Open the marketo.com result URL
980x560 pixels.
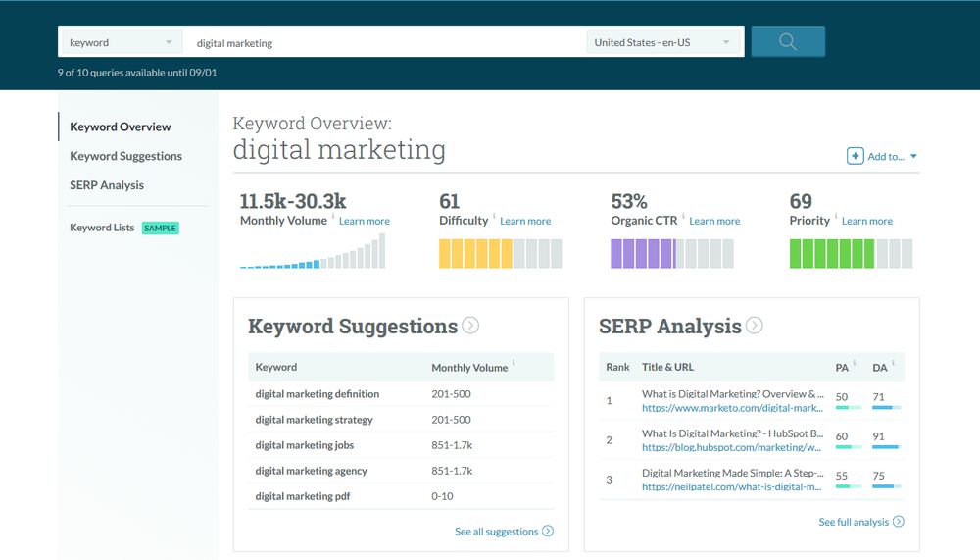point(731,408)
